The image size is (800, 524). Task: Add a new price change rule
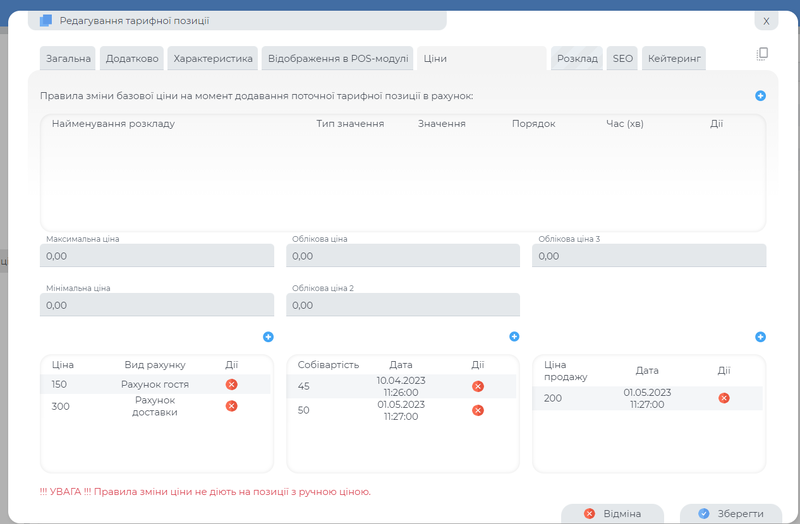760,96
